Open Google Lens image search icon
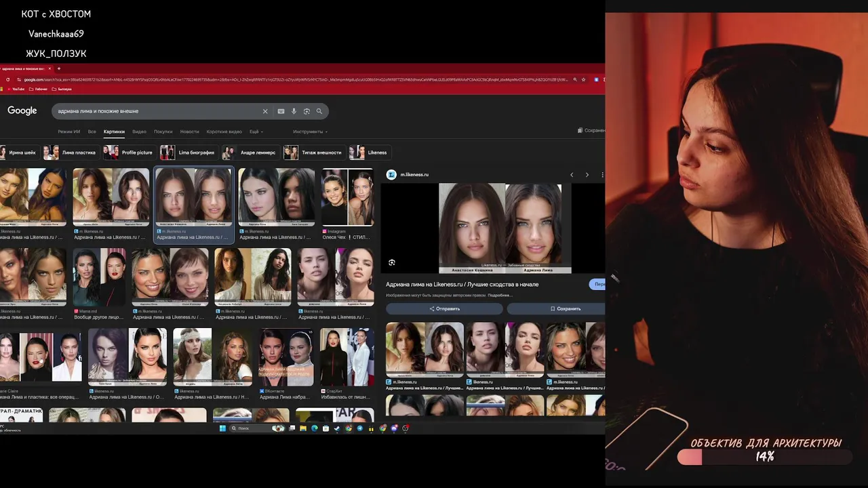 click(x=307, y=111)
